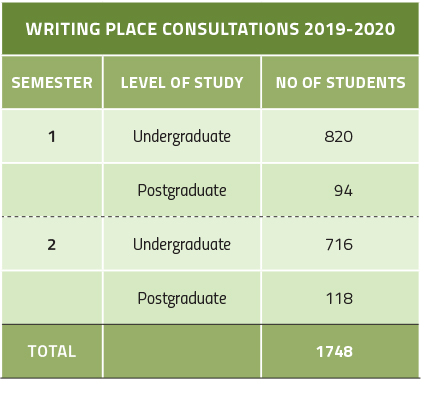Click the value 716
The image size is (433, 397).
click(339, 244)
